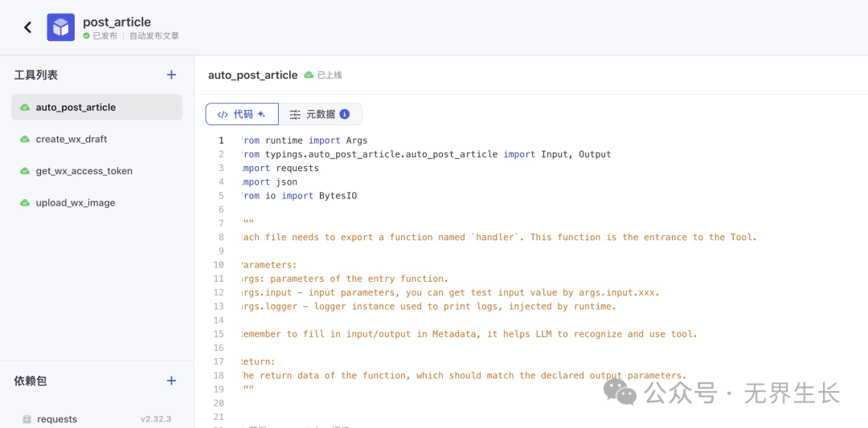Click the post_article plugin cube icon

click(x=60, y=27)
